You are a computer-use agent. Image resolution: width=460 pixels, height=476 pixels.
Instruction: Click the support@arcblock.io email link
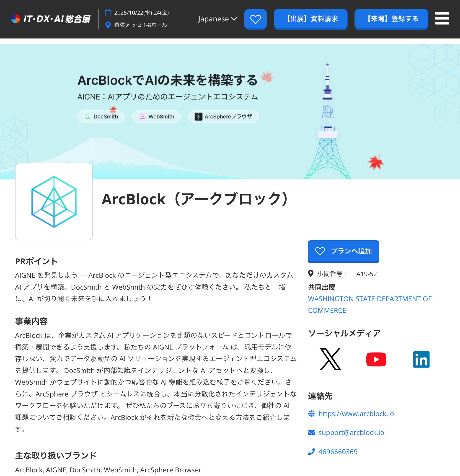351,432
